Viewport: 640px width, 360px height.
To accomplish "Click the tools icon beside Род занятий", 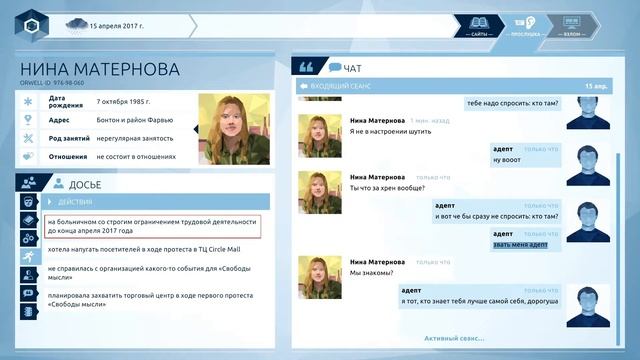I will pyautogui.click(x=28, y=138).
